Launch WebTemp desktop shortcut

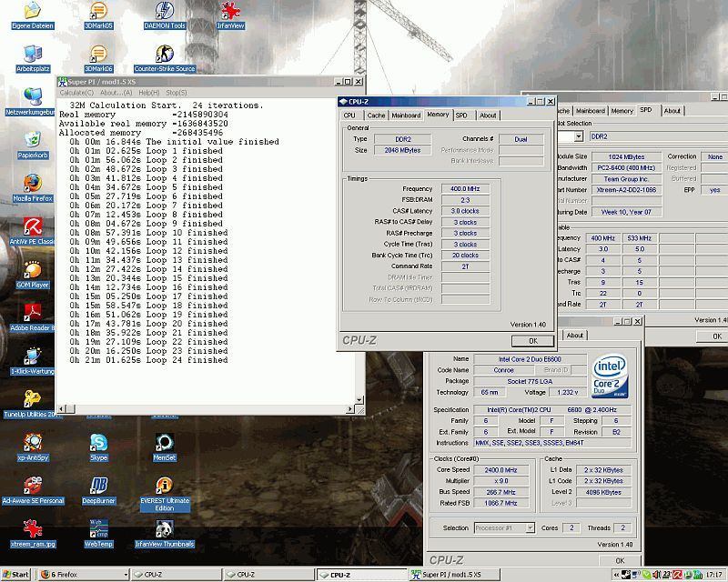coord(98,533)
